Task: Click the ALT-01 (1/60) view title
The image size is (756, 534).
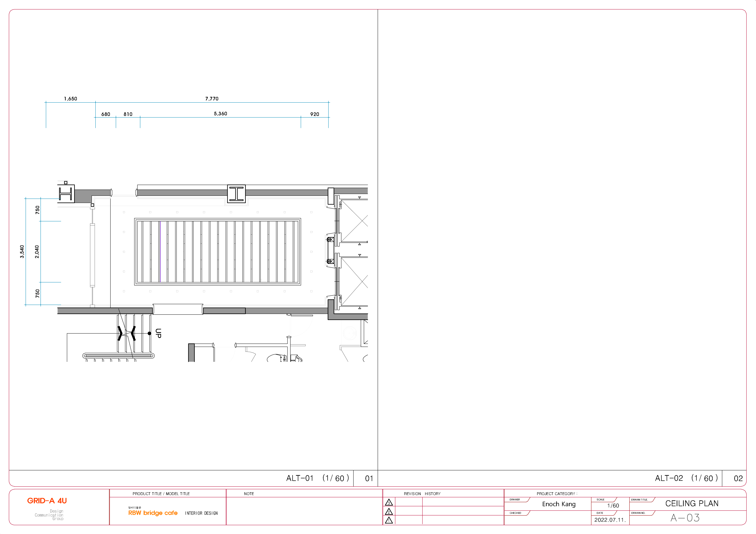Action: pyautogui.click(x=317, y=478)
